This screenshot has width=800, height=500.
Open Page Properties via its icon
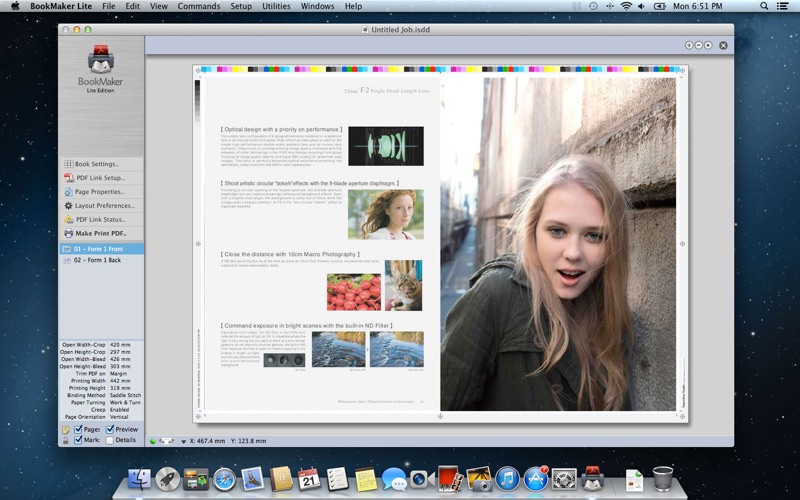coord(69,191)
